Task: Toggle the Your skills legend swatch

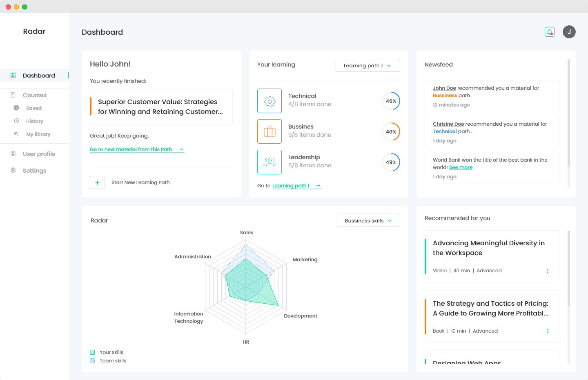Action: (92, 352)
